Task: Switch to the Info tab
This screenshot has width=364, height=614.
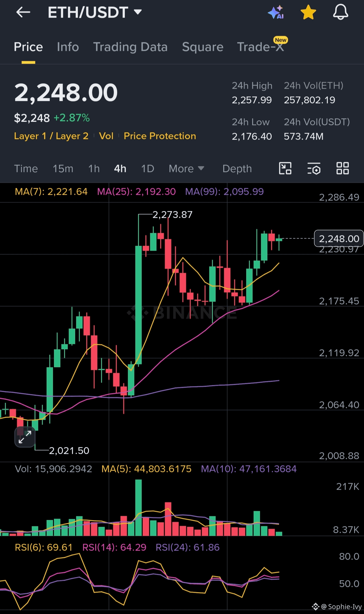Action: point(68,47)
